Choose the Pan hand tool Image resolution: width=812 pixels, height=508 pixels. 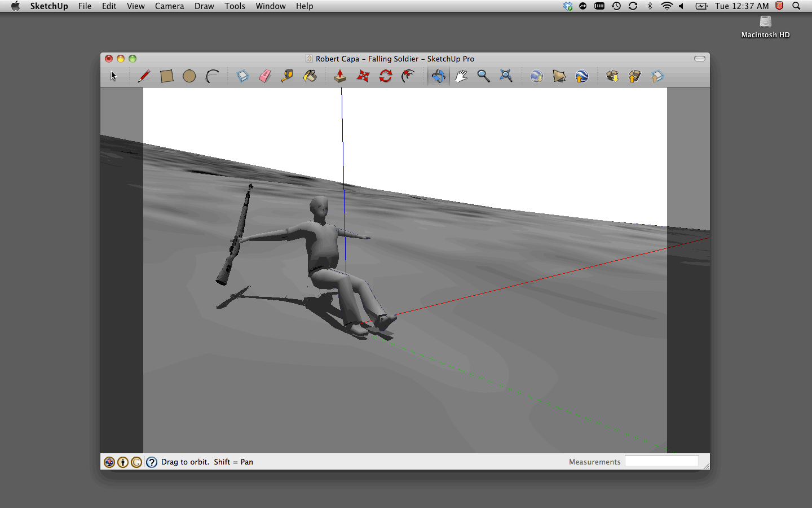(461, 76)
